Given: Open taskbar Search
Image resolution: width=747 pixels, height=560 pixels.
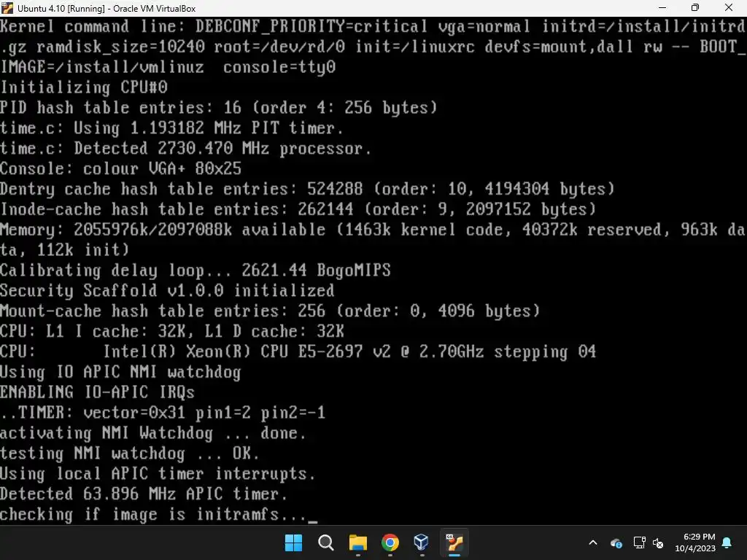Looking at the screenshot, I should pos(326,542).
